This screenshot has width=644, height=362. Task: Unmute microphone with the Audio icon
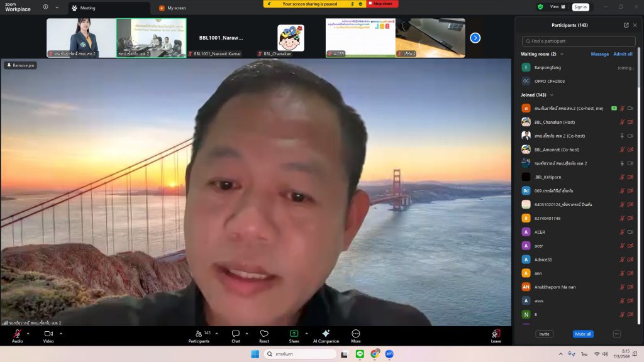coord(17,334)
